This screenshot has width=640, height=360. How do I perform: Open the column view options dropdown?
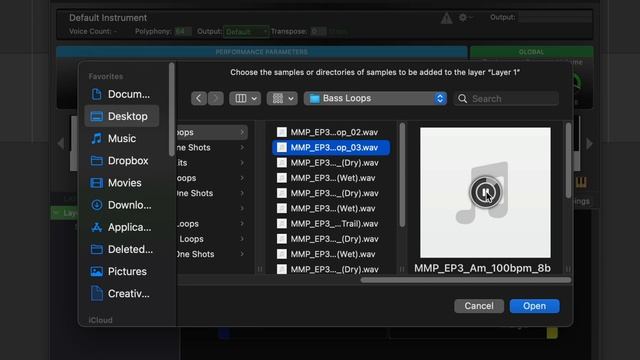coord(245,98)
